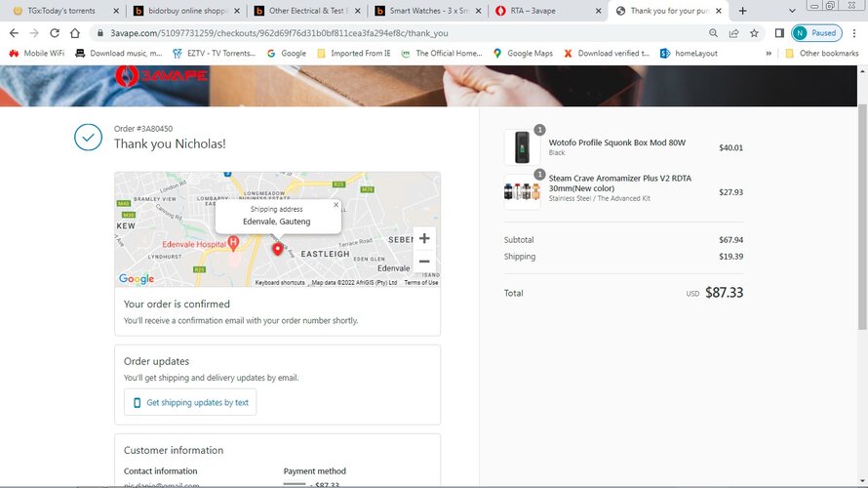Image resolution: width=868 pixels, height=488 pixels.
Task: Open Google Maps bookmark
Action: tap(523, 53)
